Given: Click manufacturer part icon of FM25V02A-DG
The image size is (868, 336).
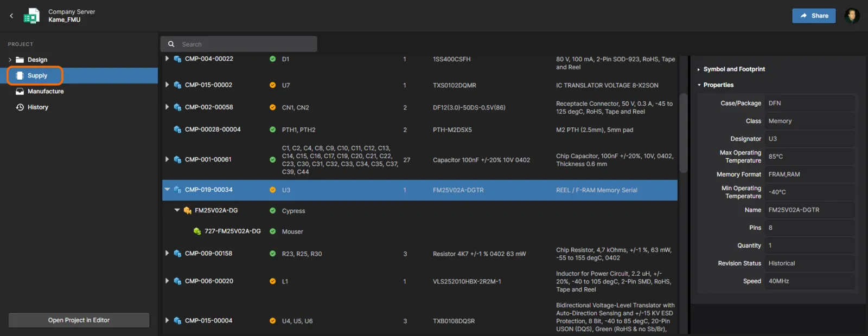Looking at the screenshot, I should click(x=187, y=210).
